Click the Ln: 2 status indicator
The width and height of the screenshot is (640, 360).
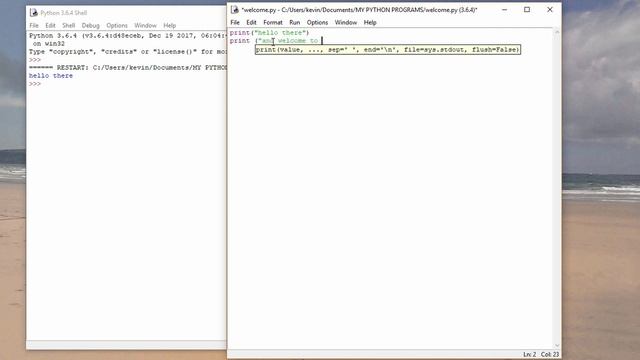coord(529,354)
